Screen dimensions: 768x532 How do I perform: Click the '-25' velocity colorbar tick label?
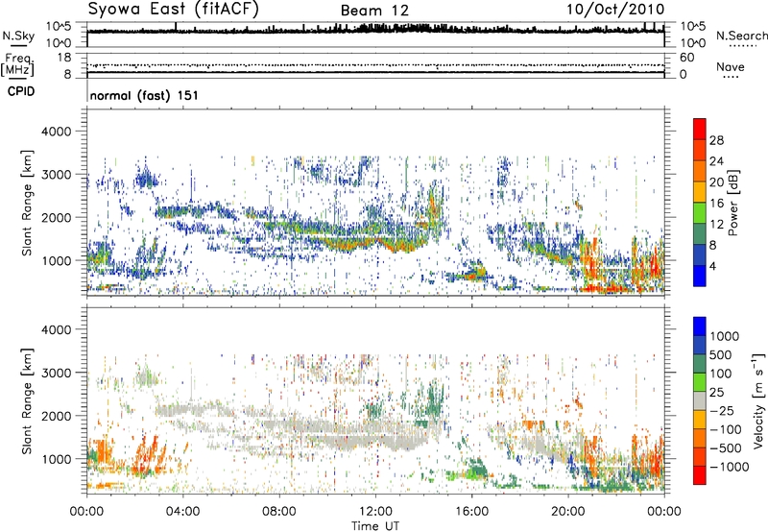[721, 410]
